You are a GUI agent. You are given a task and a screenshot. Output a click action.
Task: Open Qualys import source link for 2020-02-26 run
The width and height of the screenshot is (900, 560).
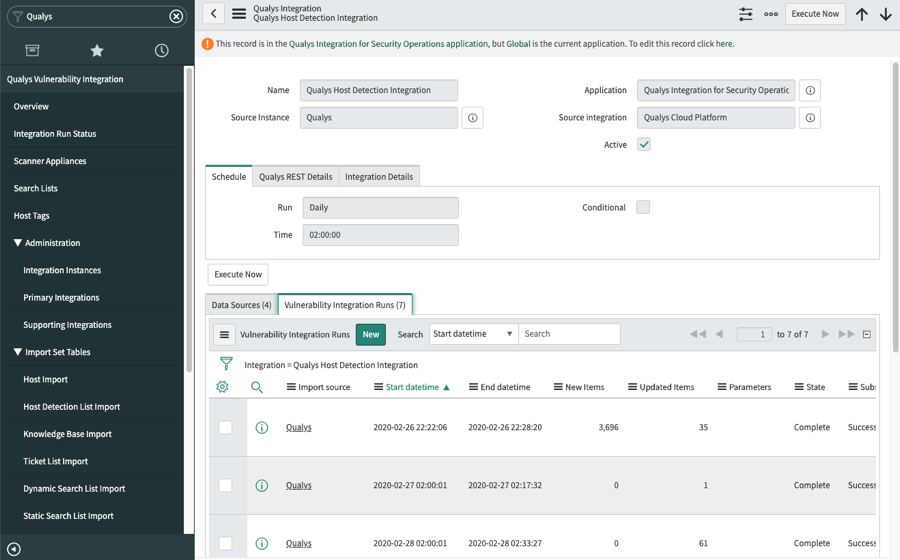point(298,427)
